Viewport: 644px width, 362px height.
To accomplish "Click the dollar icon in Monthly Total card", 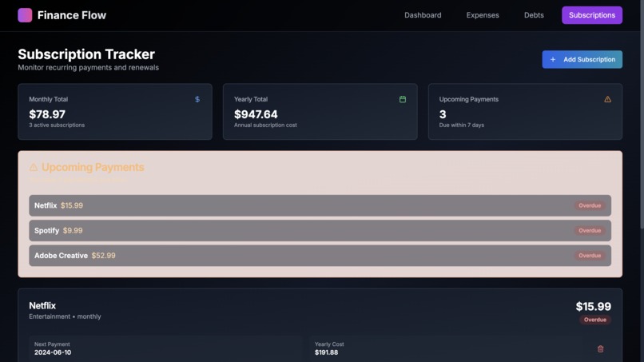I will [x=197, y=99].
